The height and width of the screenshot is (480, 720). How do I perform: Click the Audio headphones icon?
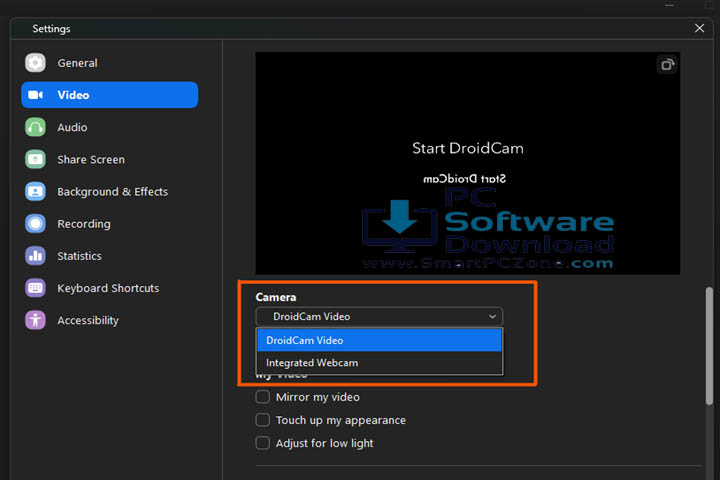pos(35,127)
